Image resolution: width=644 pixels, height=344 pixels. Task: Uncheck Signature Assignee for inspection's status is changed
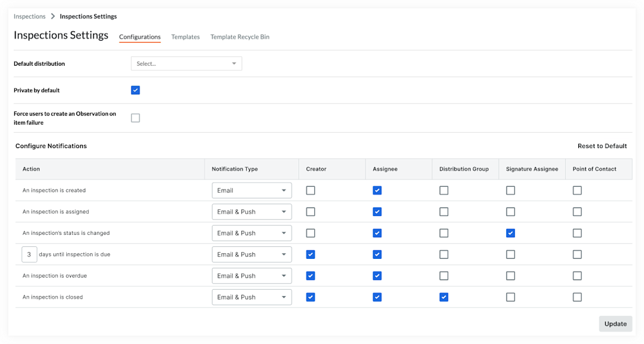510,233
